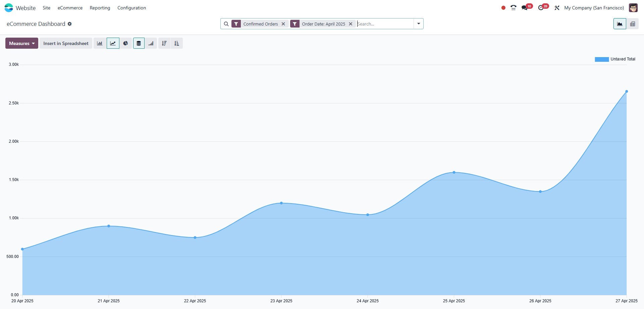Open the Reporting menu
This screenshot has width=644, height=309.
(100, 8)
